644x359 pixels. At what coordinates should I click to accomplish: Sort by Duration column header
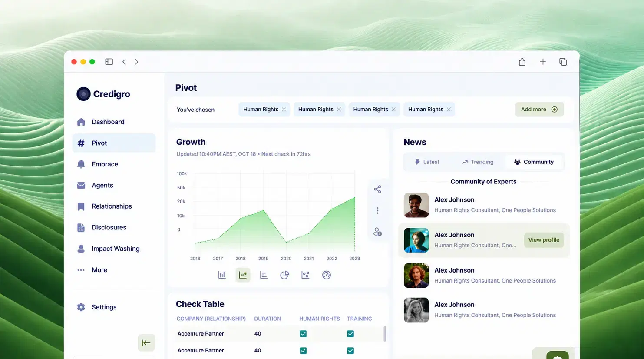pyautogui.click(x=268, y=319)
